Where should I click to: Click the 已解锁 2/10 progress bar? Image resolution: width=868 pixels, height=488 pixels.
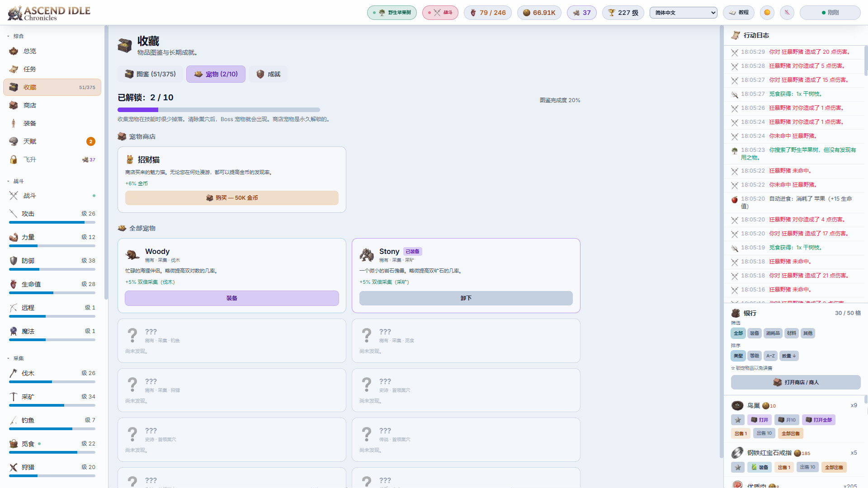pyautogui.click(x=219, y=110)
